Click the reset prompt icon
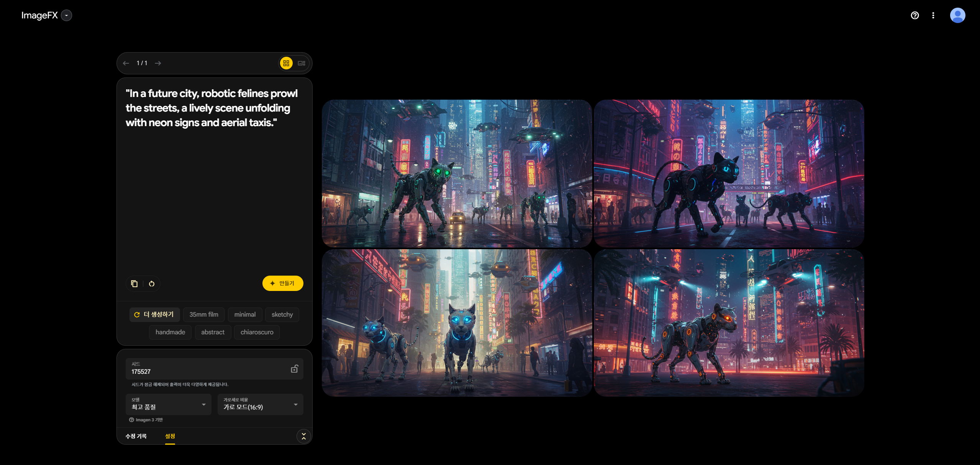The height and width of the screenshot is (465, 980). click(x=152, y=284)
